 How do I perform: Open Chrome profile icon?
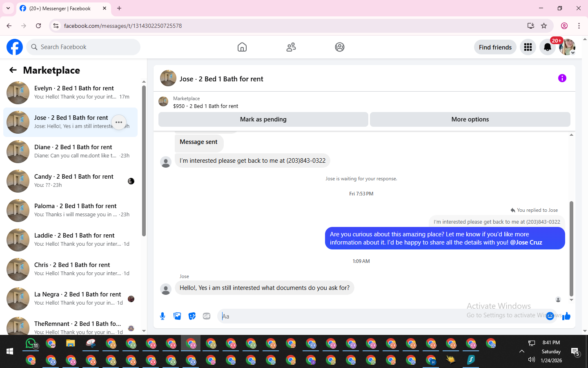click(x=564, y=26)
